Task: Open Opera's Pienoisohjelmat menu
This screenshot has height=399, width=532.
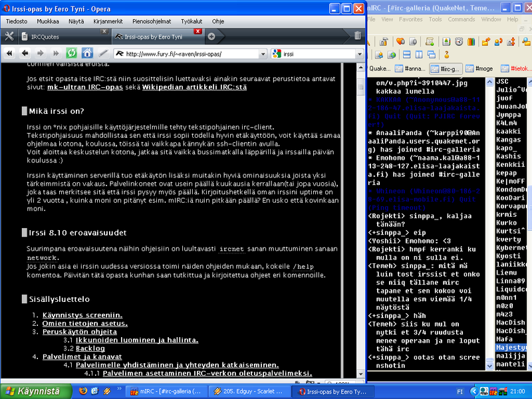Action: tap(152, 21)
